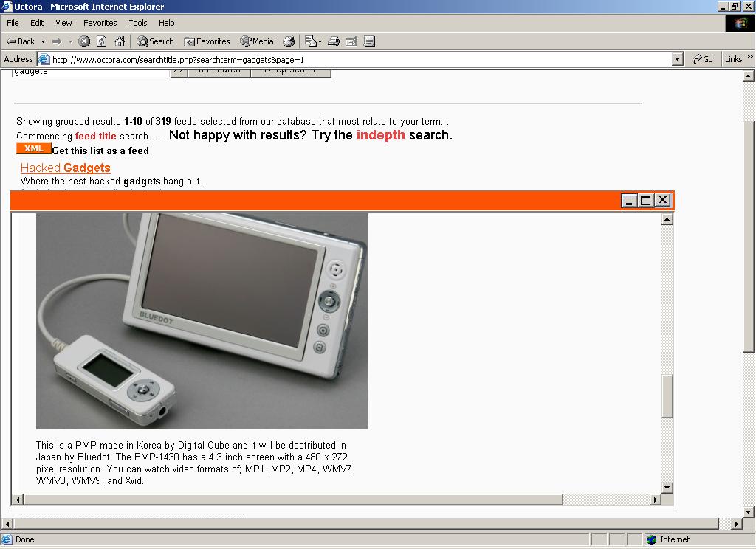This screenshot has width=756, height=549.
Task: Click the Bluedot PMP product image
Action: pos(202,321)
